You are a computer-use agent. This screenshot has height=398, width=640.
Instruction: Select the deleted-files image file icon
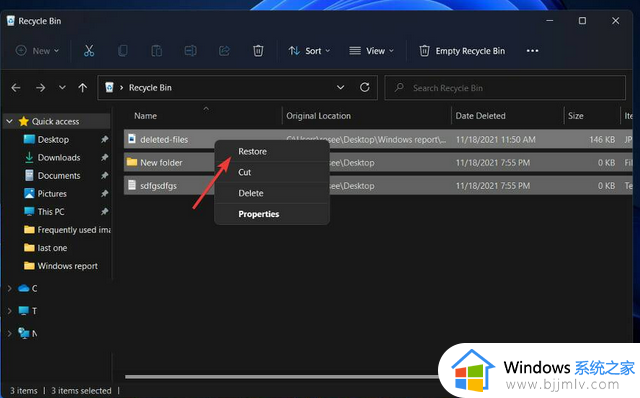click(131, 139)
